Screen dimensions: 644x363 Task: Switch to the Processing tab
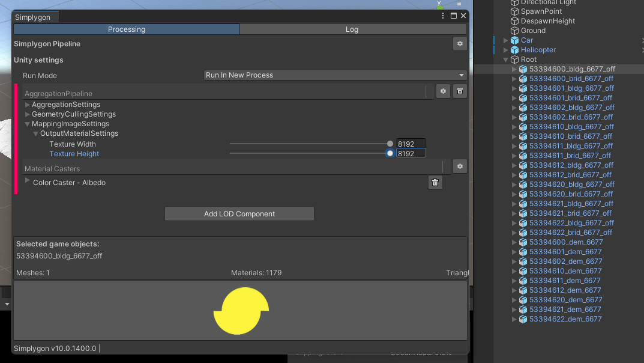[127, 29]
